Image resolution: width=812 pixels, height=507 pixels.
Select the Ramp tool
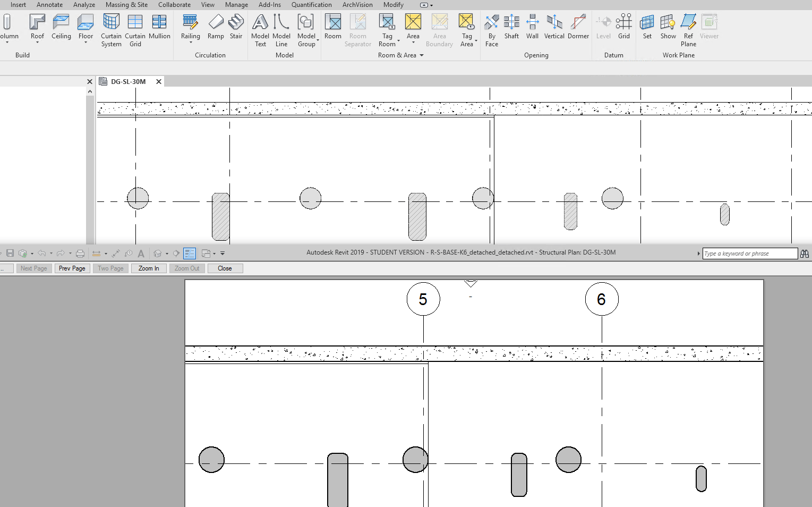[x=216, y=25]
